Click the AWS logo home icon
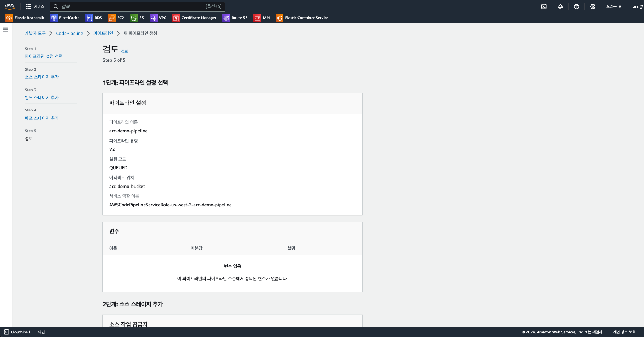This screenshot has height=337, width=644. pyautogui.click(x=10, y=6)
